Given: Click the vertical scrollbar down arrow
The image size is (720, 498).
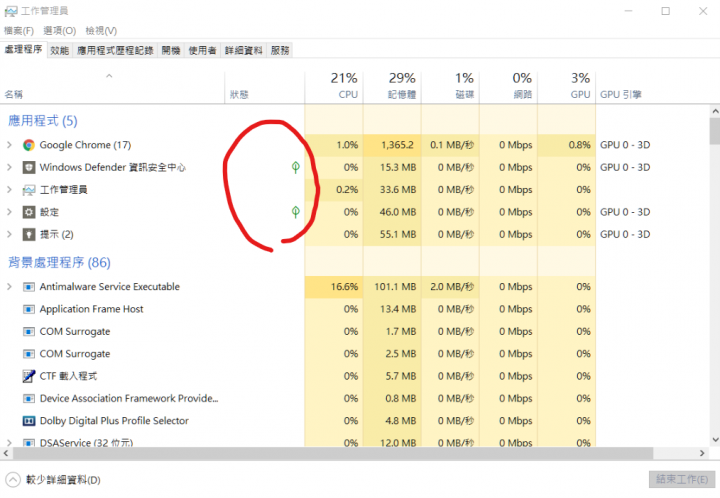Looking at the screenshot, I should pos(714,440).
